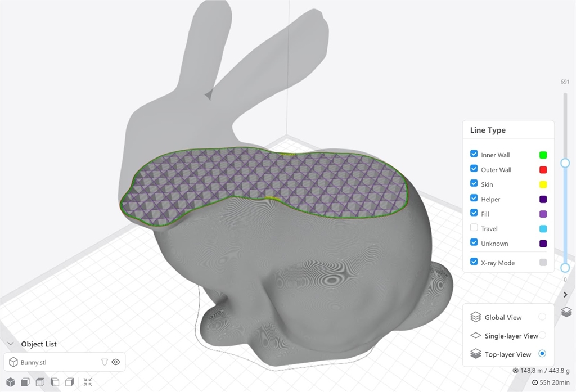Select the top view cube icon

point(40,382)
